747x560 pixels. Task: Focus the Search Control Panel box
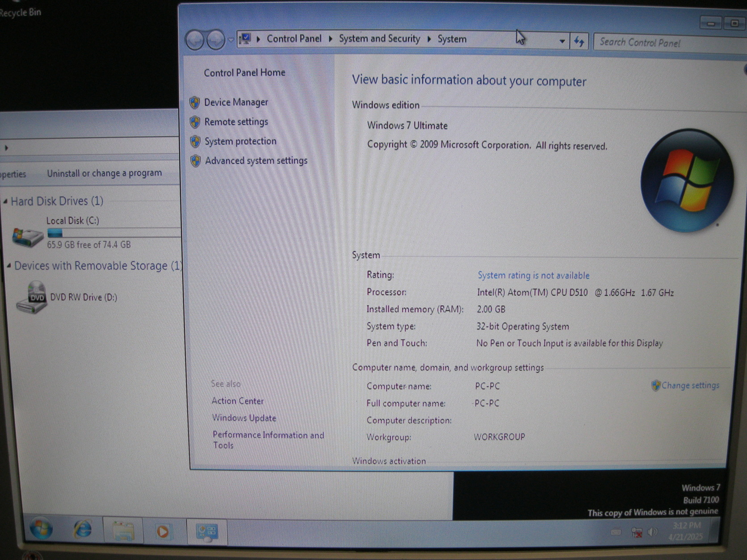pos(670,43)
